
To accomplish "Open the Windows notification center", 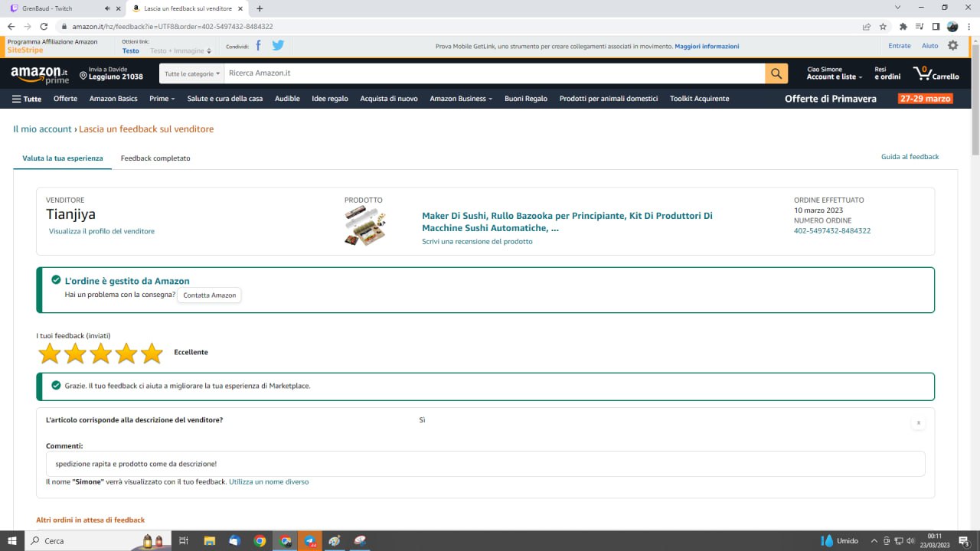I will 963,541.
